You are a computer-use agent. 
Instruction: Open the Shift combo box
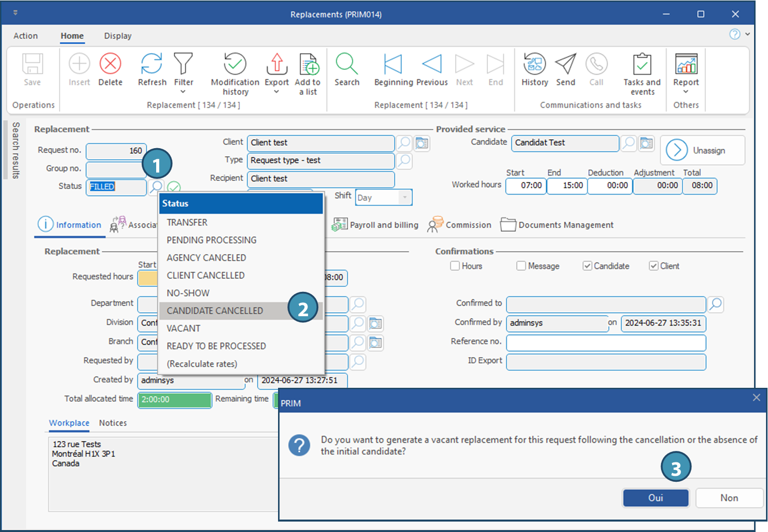point(405,197)
